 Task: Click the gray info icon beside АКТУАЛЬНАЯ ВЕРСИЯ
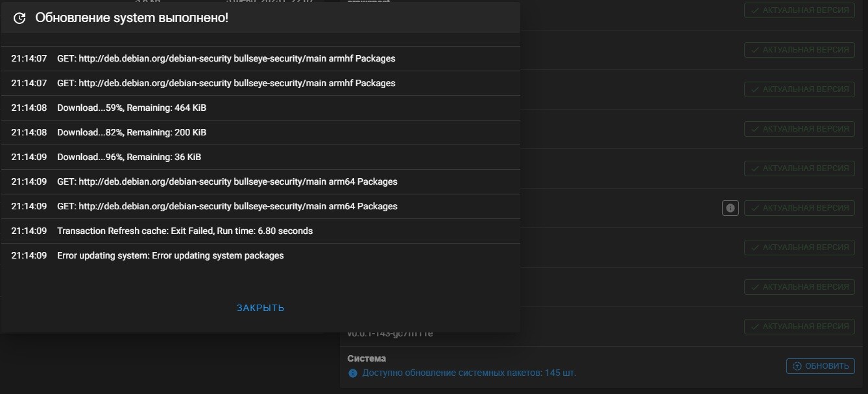[730, 208]
